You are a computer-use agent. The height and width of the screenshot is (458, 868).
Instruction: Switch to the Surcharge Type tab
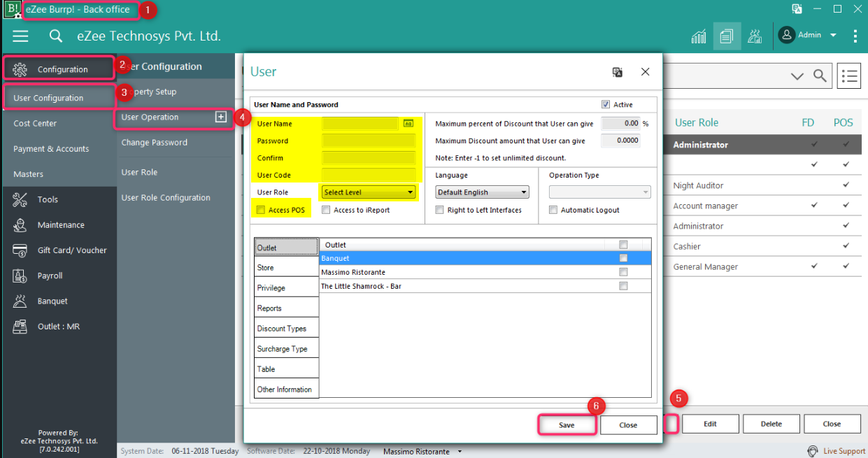coord(286,349)
